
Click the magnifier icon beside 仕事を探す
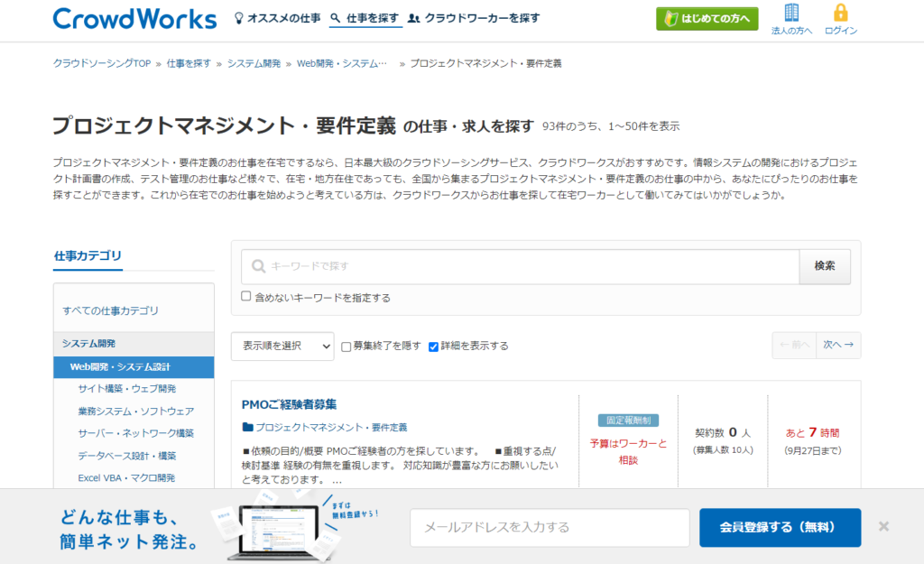336,18
